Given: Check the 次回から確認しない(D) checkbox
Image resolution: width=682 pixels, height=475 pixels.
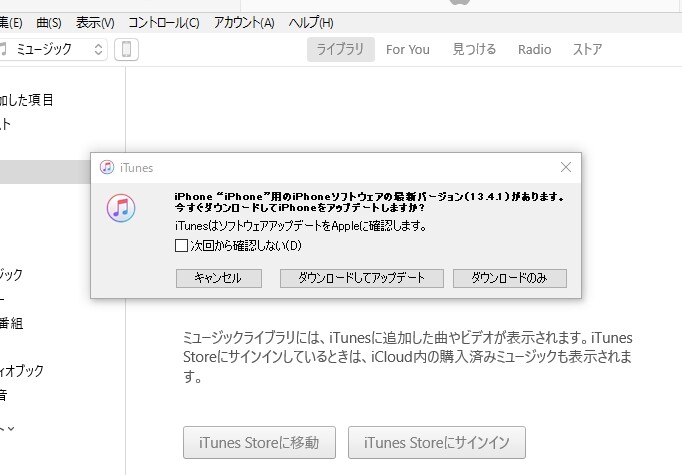Looking at the screenshot, I should pyautogui.click(x=181, y=246).
